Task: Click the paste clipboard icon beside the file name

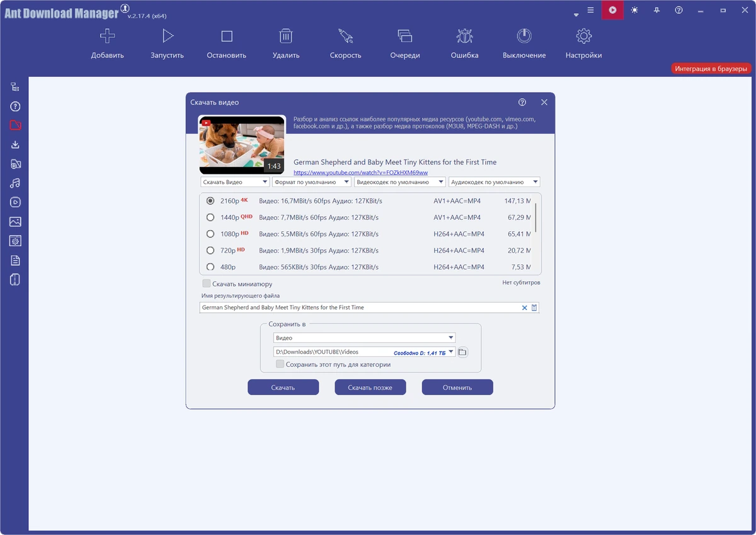Action: click(534, 308)
